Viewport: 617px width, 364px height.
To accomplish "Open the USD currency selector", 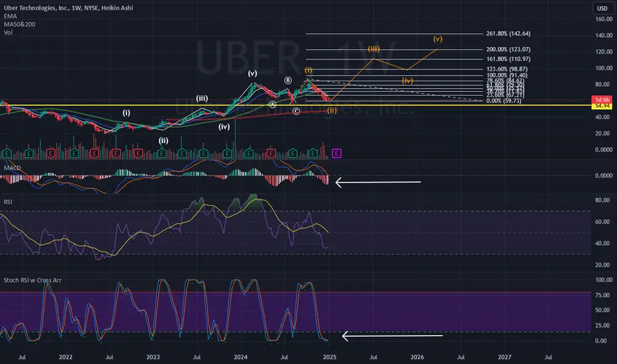I will (602, 8).
